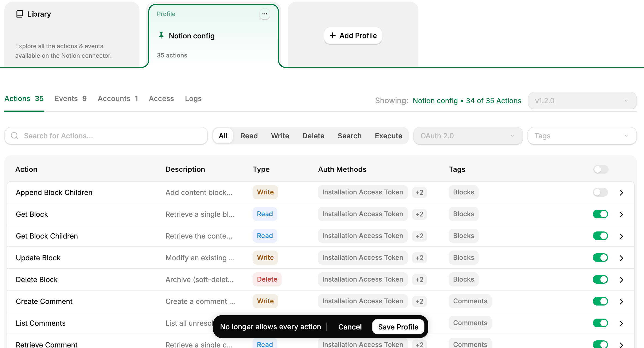Image resolution: width=644 pixels, height=348 pixels.
Task: Click the Search for Actions field
Action: [106, 136]
